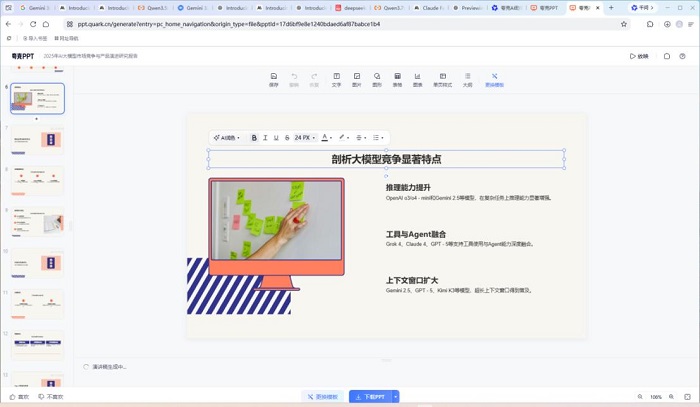The height and width of the screenshot is (407, 700).
Task: Toggle underline formatting
Action: [276, 138]
